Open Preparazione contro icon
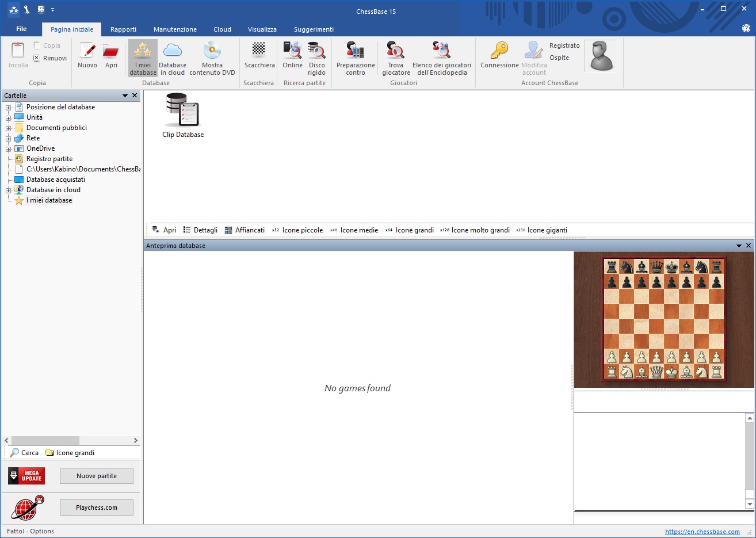The width and height of the screenshot is (756, 538). point(356,51)
